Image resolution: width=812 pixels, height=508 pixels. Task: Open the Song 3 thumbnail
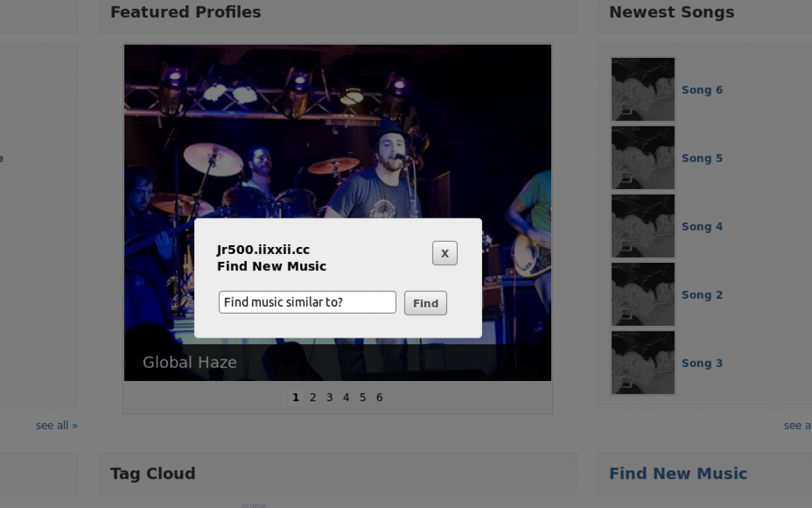(643, 363)
